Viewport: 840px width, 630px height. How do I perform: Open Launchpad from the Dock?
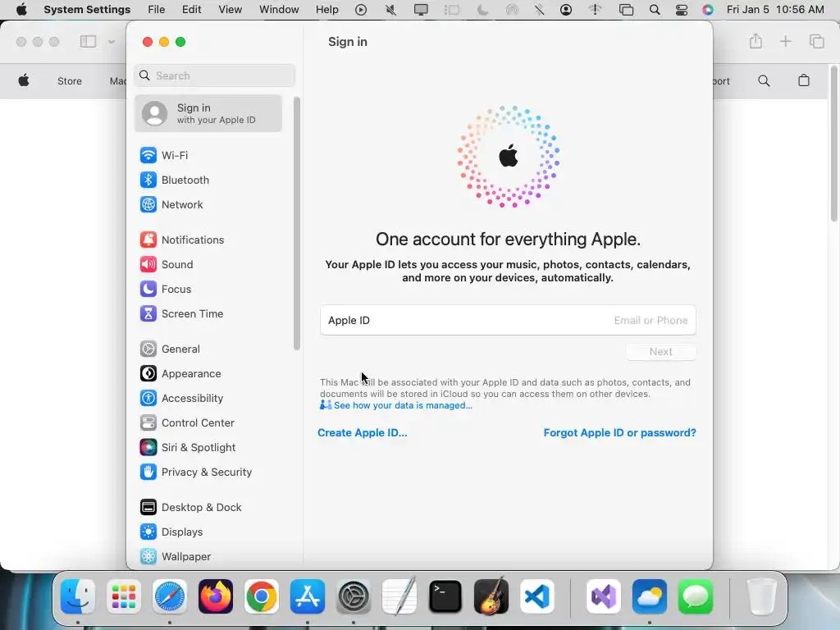coord(124,596)
